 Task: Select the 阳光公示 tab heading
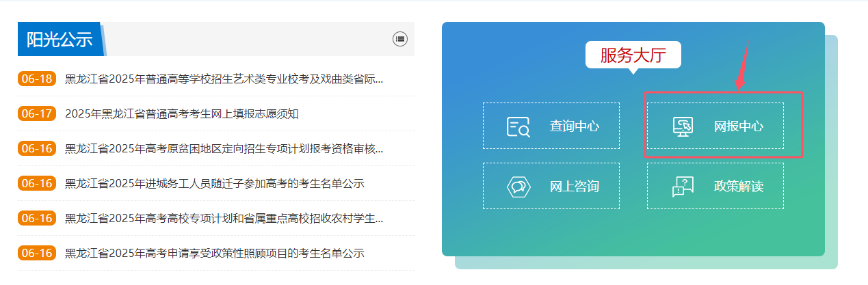(60, 40)
